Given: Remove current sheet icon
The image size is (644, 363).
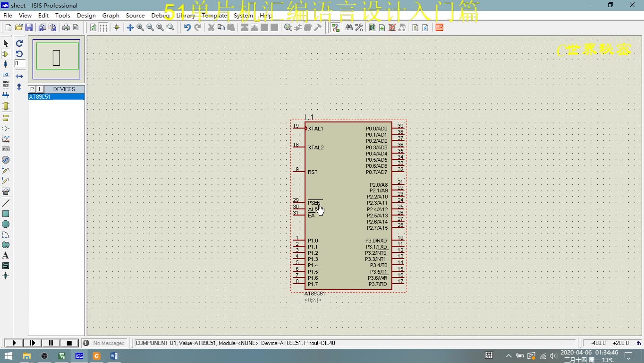Looking at the screenshot, I should [392, 28].
